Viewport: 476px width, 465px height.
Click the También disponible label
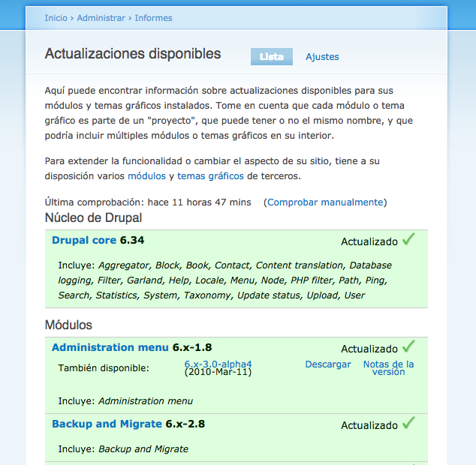pyautogui.click(x=104, y=368)
